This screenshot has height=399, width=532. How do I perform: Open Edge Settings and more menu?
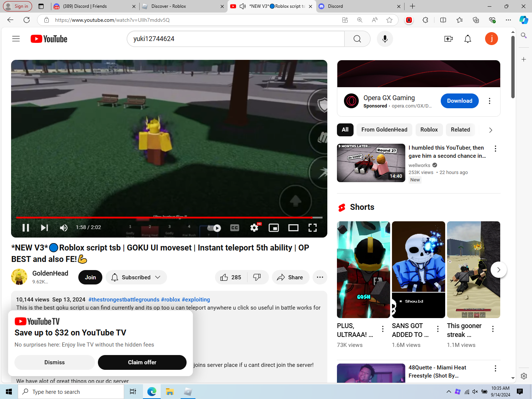coord(508,20)
